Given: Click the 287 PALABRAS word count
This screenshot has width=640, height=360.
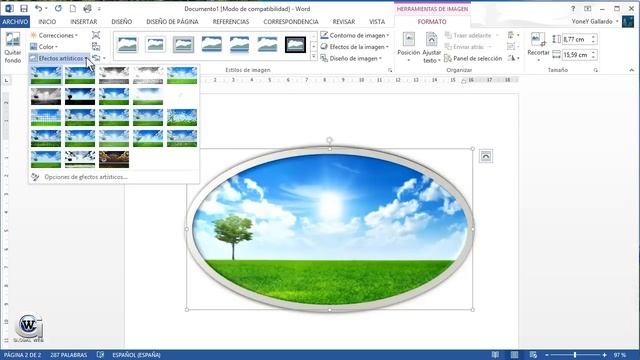Looking at the screenshot, I should [69, 355].
